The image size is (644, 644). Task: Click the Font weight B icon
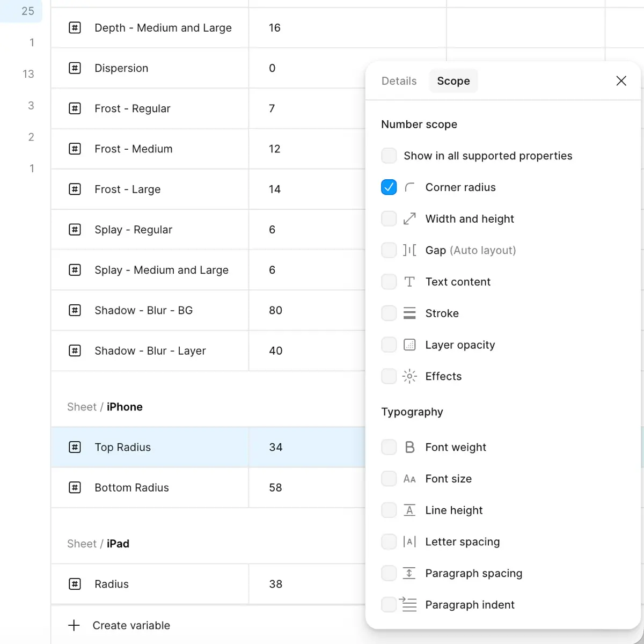[x=409, y=447]
